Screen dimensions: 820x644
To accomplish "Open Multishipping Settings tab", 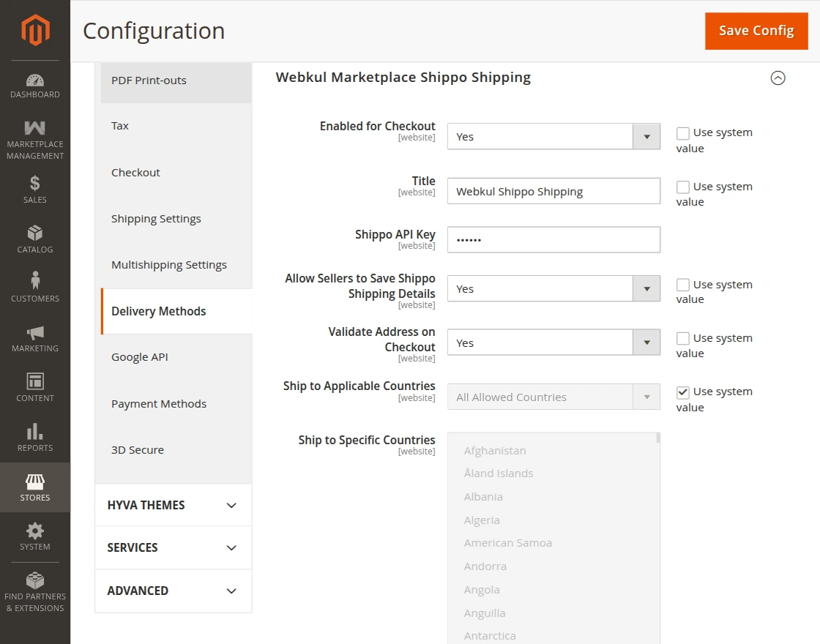I will (176, 265).
